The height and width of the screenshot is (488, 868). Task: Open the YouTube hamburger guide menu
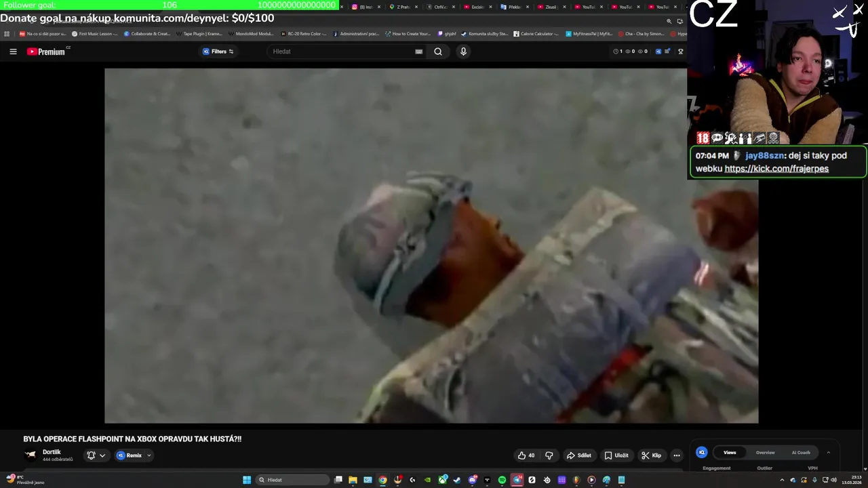13,52
